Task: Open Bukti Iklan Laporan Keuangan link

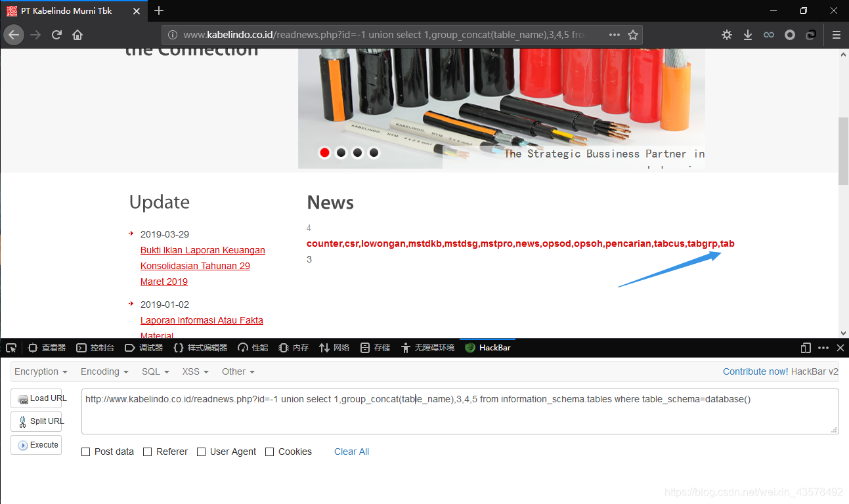Action: click(203, 266)
